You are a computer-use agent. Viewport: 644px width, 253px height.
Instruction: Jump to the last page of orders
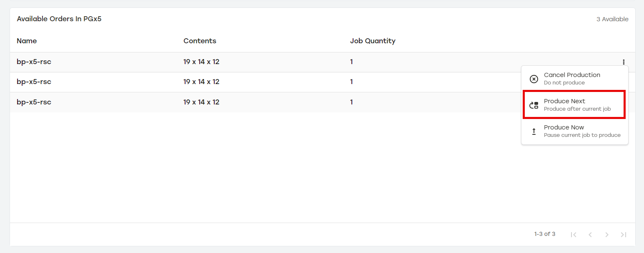624,235
